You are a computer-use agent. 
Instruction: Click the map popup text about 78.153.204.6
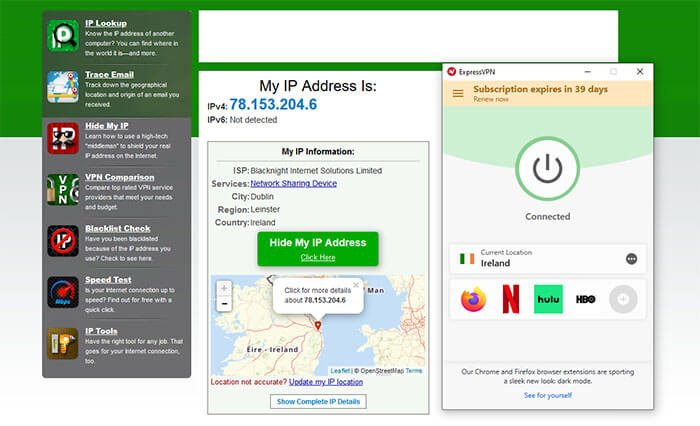(317, 295)
